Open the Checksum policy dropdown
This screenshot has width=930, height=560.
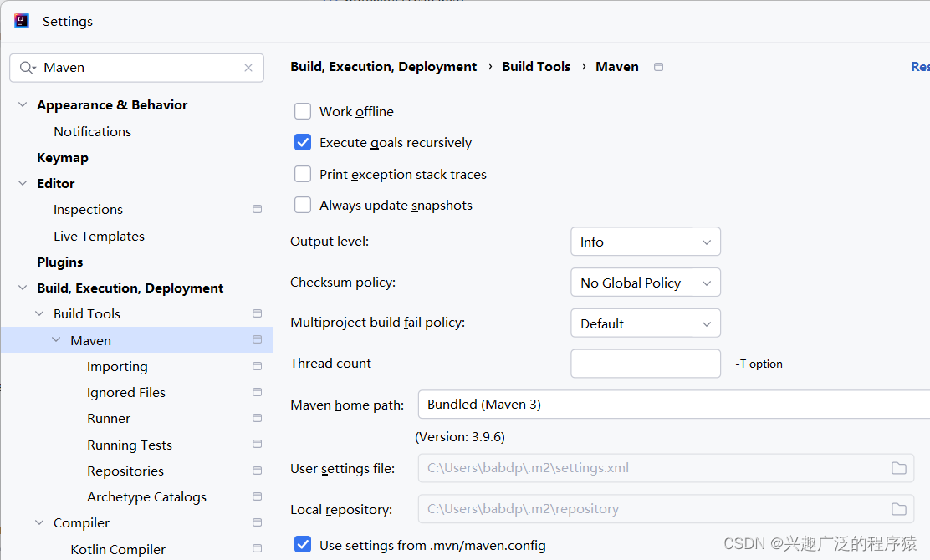tap(646, 283)
